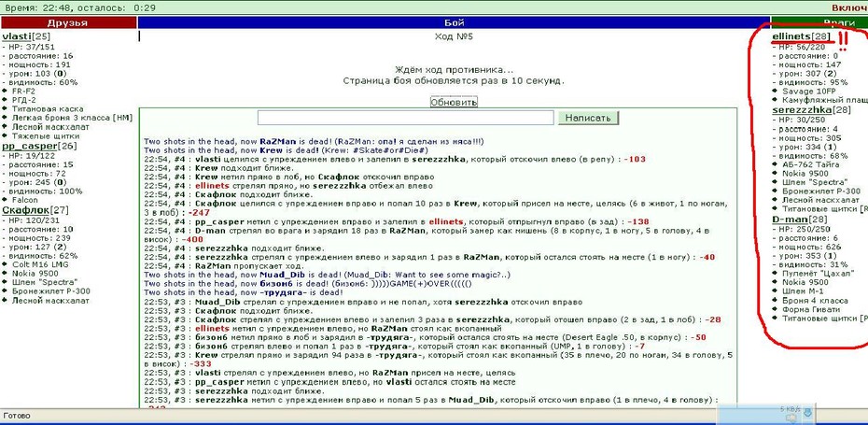Select Шлем "Spectra" under Скафлок
The height and width of the screenshot is (425, 868).
(x=43, y=282)
